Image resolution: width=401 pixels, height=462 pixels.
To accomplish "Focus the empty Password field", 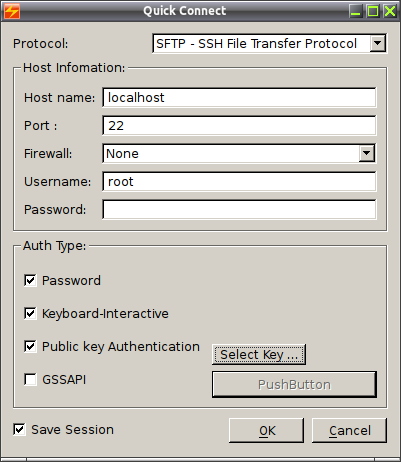I will tap(239, 210).
